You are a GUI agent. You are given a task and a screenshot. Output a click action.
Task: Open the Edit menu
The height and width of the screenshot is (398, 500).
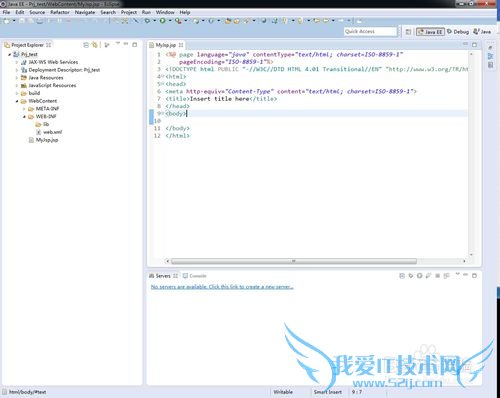click(x=20, y=12)
